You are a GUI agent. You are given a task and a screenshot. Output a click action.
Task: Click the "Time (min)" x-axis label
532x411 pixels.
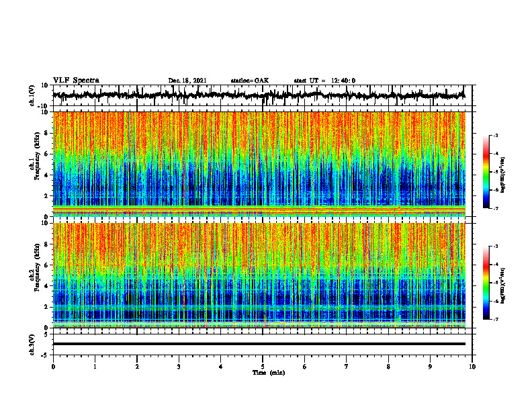269,373
